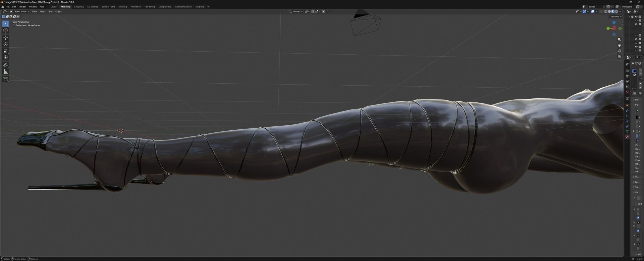Open the Material properties tab
Image resolution: width=644 pixels, height=261 pixels.
pyautogui.click(x=627, y=137)
